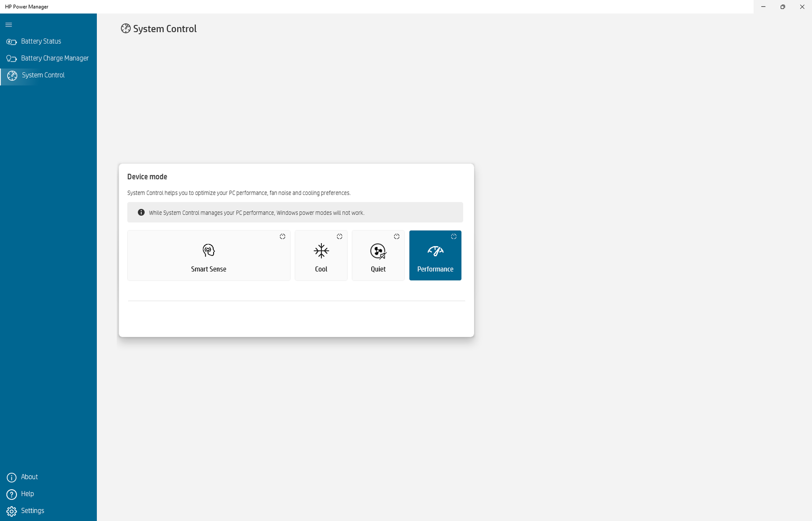Collapse the sidebar with the hamburger icon
Viewport: 812px width, 521px height.
click(9, 25)
